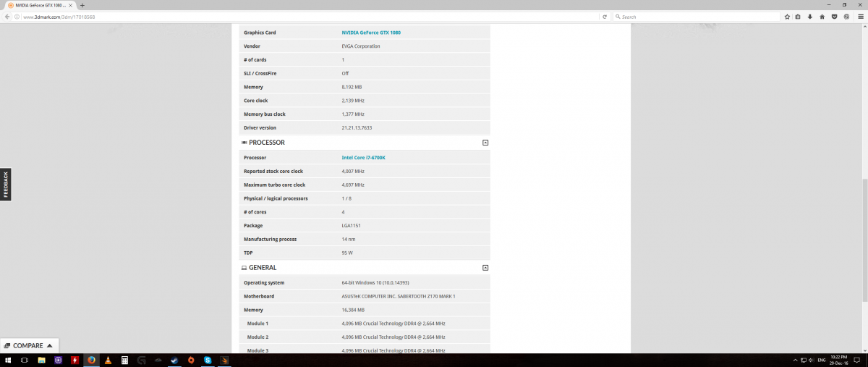Show bookmarks list icon in toolbar
This screenshot has width=868, height=367.
(798, 17)
